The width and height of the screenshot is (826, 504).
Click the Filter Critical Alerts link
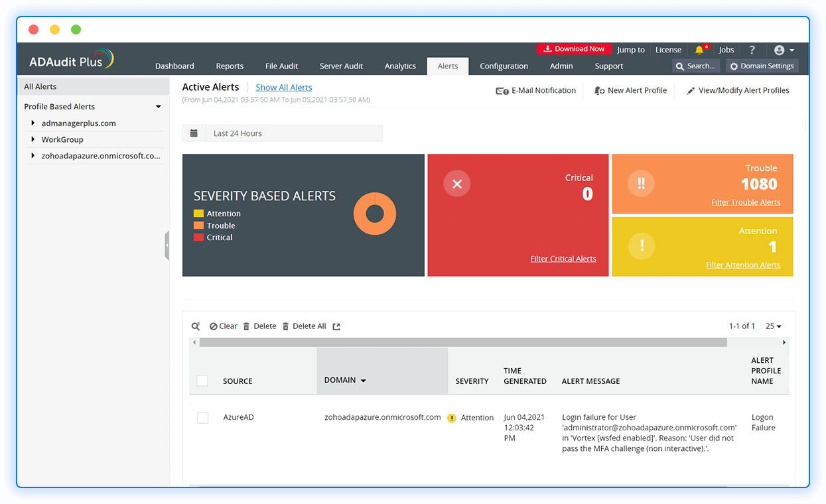[563, 259]
